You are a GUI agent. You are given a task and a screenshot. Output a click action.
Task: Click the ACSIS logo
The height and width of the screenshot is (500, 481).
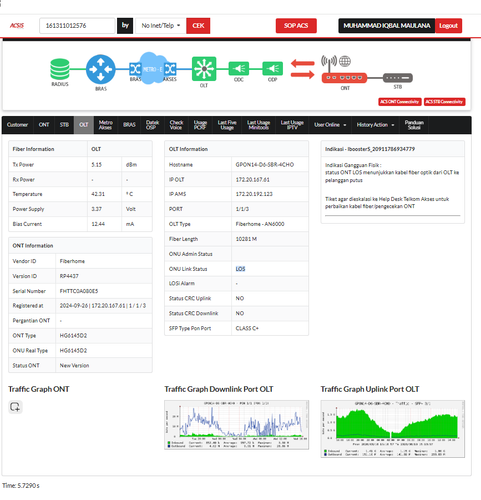tap(17, 26)
